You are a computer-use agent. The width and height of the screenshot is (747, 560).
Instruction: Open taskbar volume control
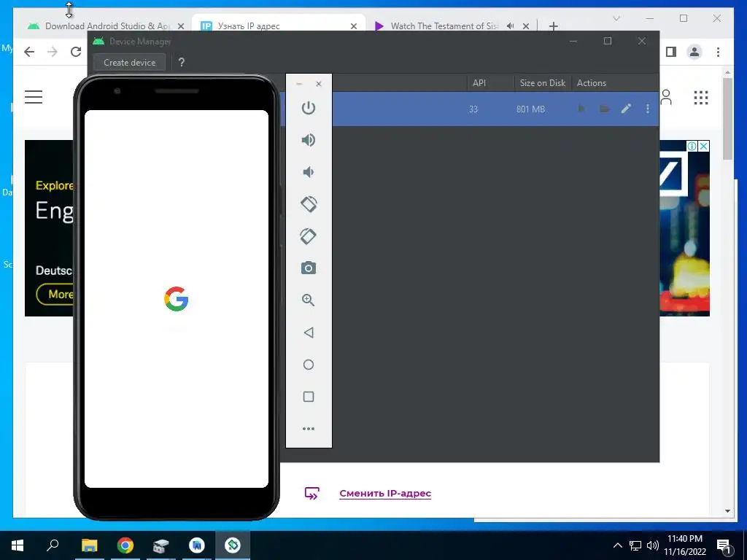coord(653,545)
